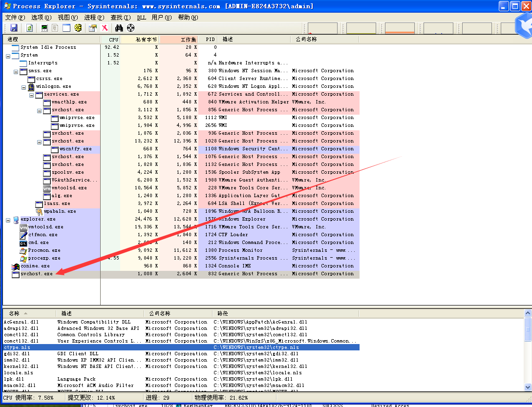
Task: Open the 进程(P) menu
Action: point(94,17)
